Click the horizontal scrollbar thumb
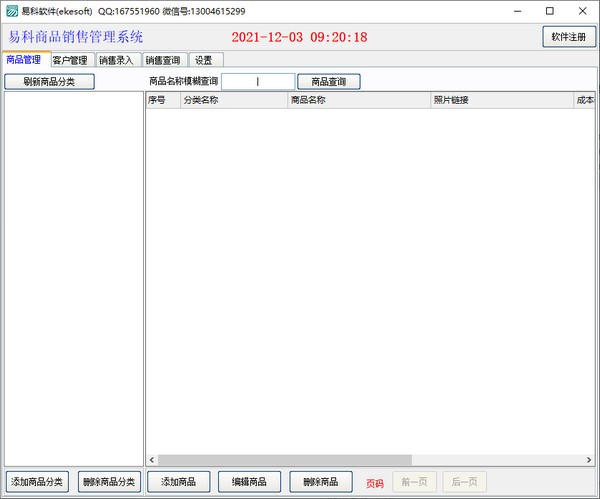Viewport: 600px width, 499px height. coord(285,460)
